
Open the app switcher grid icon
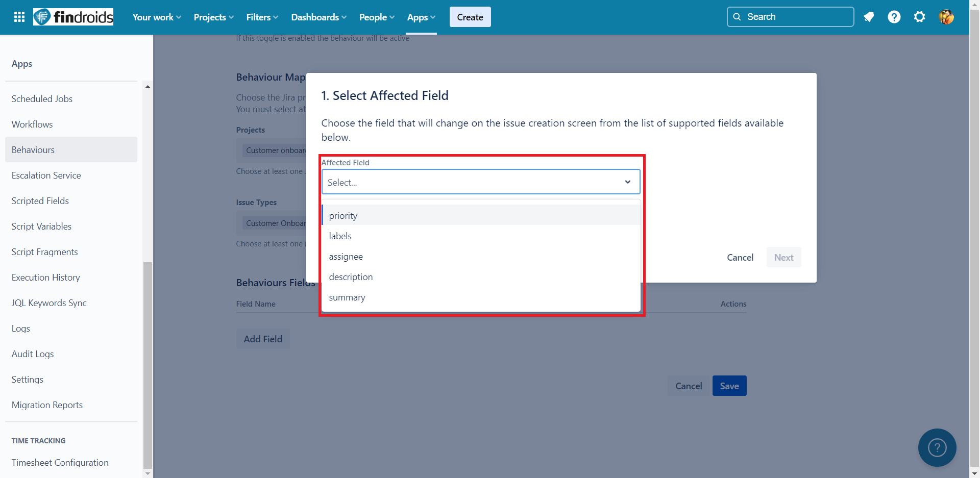[19, 17]
